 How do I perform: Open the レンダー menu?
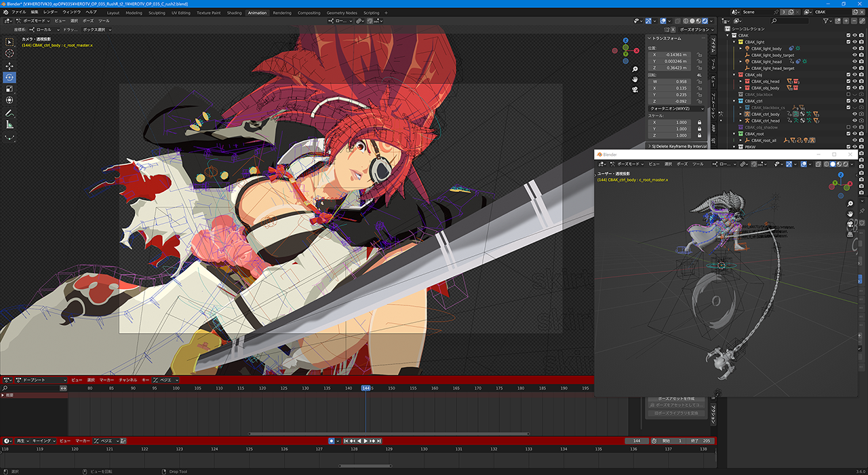tap(51, 12)
